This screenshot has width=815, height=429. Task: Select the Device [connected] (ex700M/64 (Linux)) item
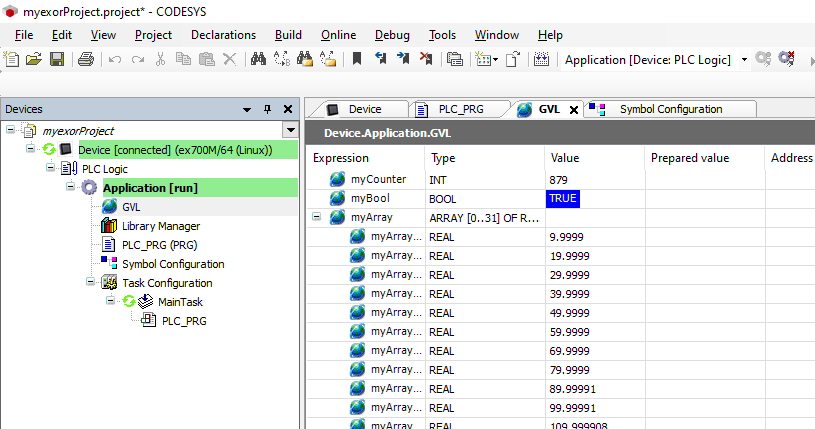point(175,150)
